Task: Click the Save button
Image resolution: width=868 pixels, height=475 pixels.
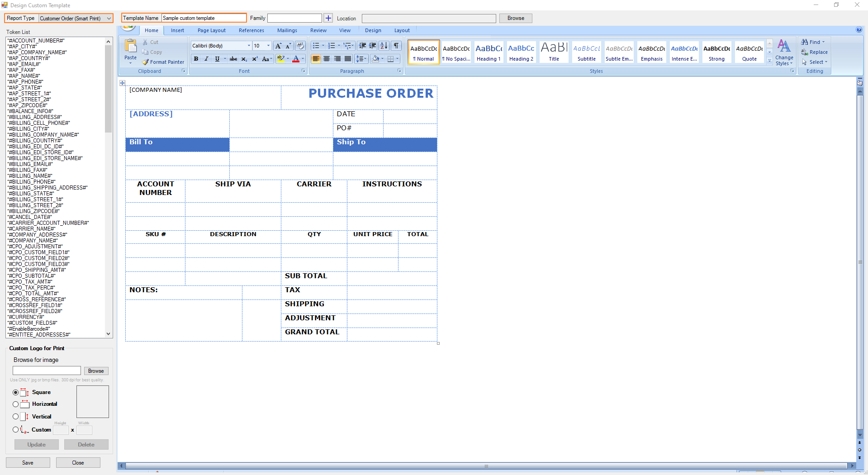Action: click(28, 463)
